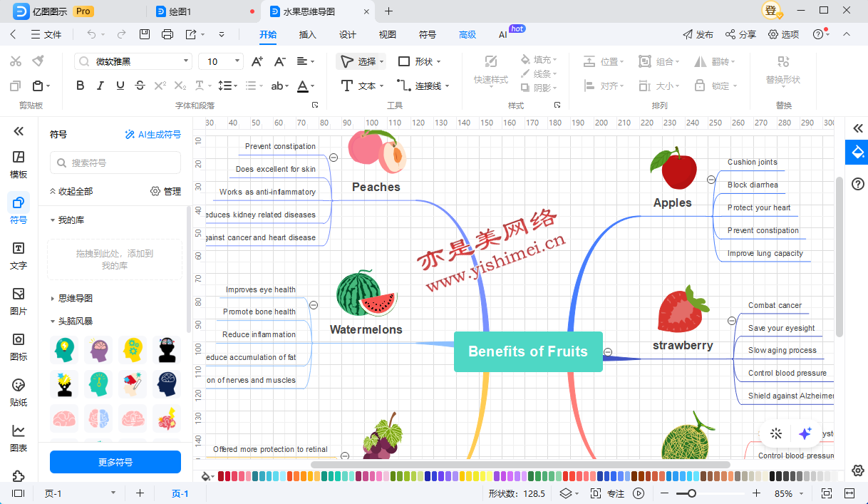Select the Format Painter brush icon

click(38, 61)
